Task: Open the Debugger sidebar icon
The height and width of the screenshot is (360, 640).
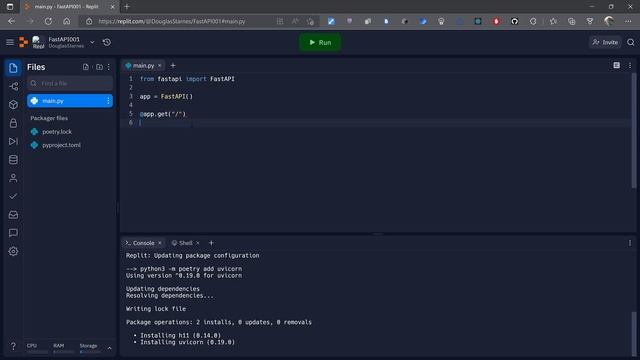Action: point(13,141)
